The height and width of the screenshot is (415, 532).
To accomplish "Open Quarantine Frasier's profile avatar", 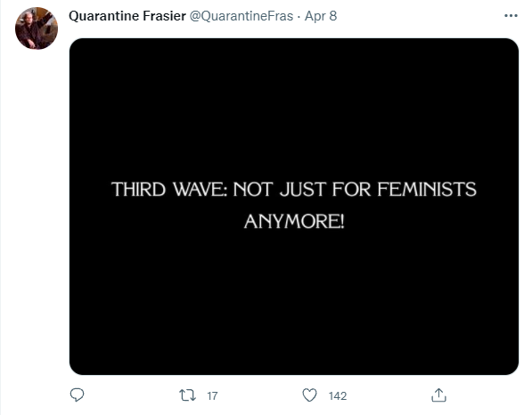I will click(37, 28).
